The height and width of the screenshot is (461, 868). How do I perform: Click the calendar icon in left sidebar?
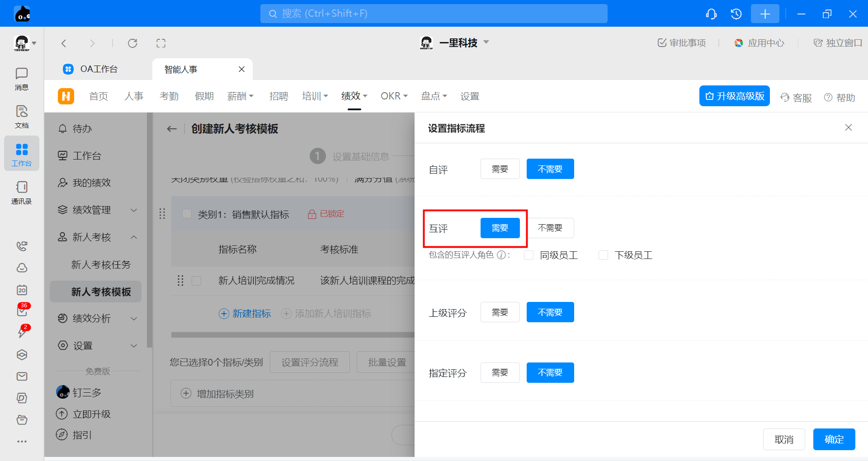[22, 290]
